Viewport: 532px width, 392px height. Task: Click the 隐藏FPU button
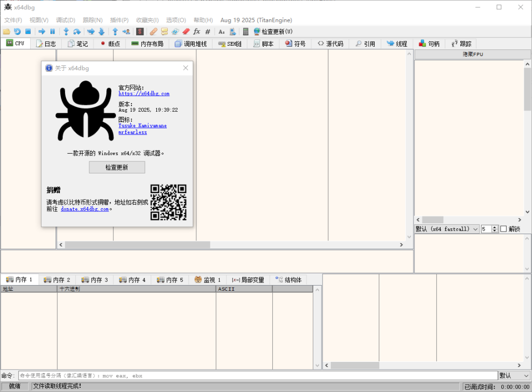473,55
